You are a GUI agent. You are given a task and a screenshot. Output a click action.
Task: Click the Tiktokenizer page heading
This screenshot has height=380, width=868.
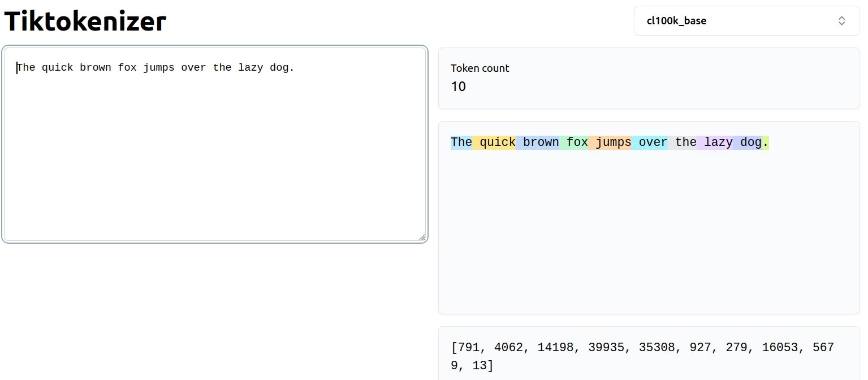(x=85, y=21)
